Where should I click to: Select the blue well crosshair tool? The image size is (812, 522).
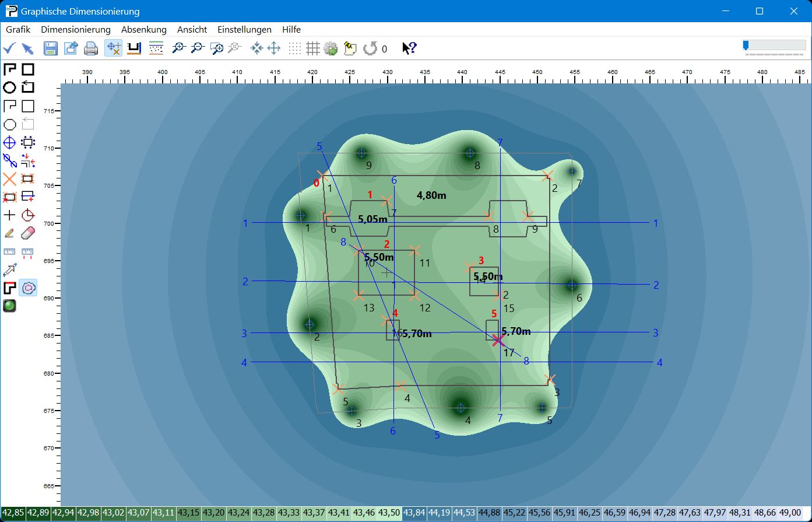pyautogui.click(x=9, y=142)
